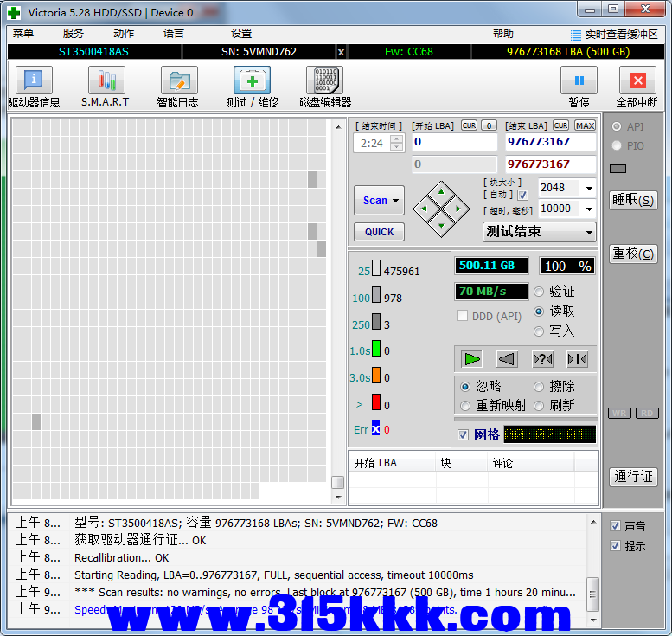Click the end time 2:24 spinner up arrow

click(397, 138)
